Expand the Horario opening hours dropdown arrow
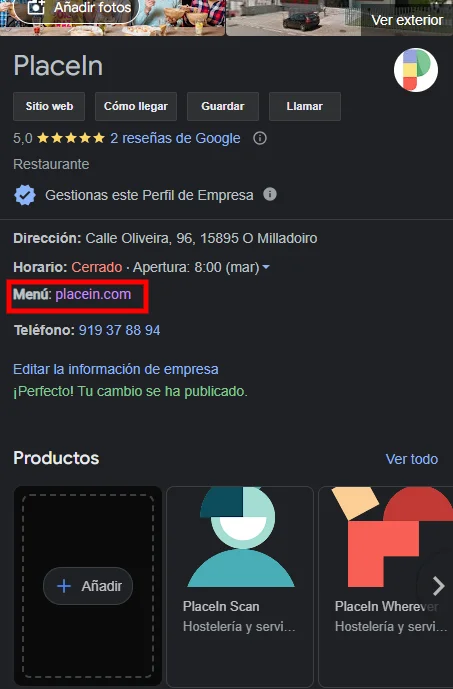This screenshot has width=453, height=689. tap(266, 267)
